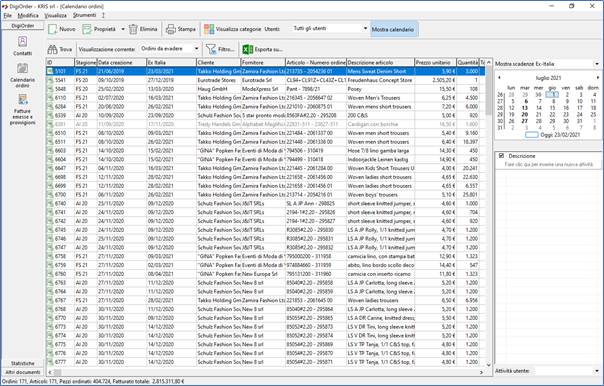Screen dimensions: 604x386
Task: Click 'Fare clic qui' new activity field
Action: tap(548, 164)
